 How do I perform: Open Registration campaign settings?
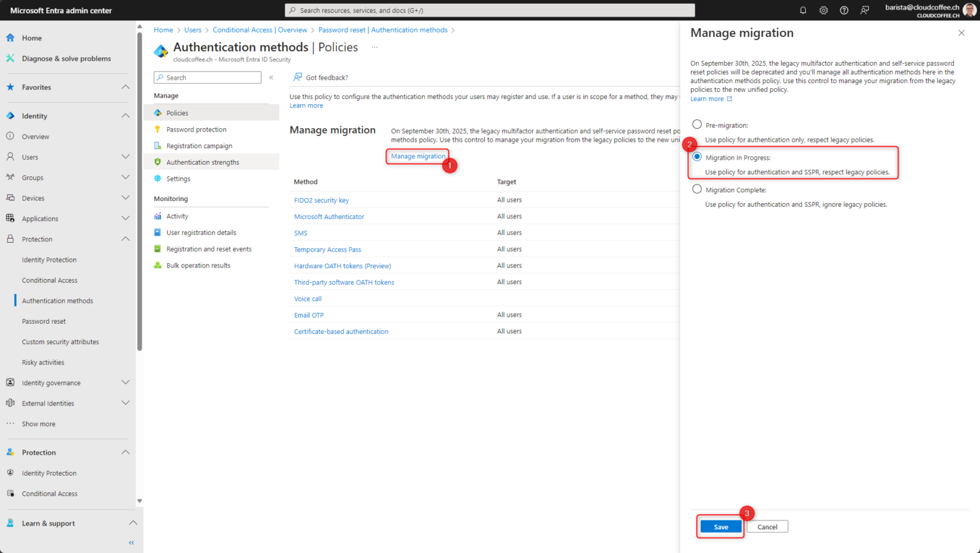(x=197, y=146)
